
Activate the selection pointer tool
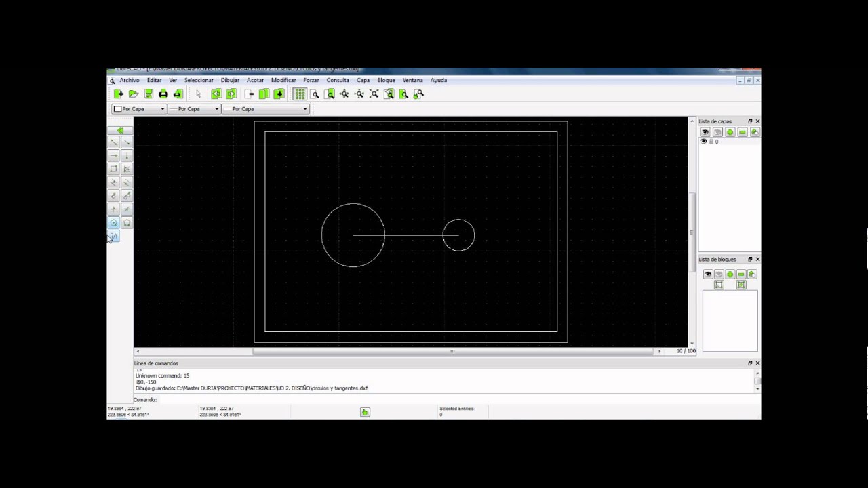point(199,94)
